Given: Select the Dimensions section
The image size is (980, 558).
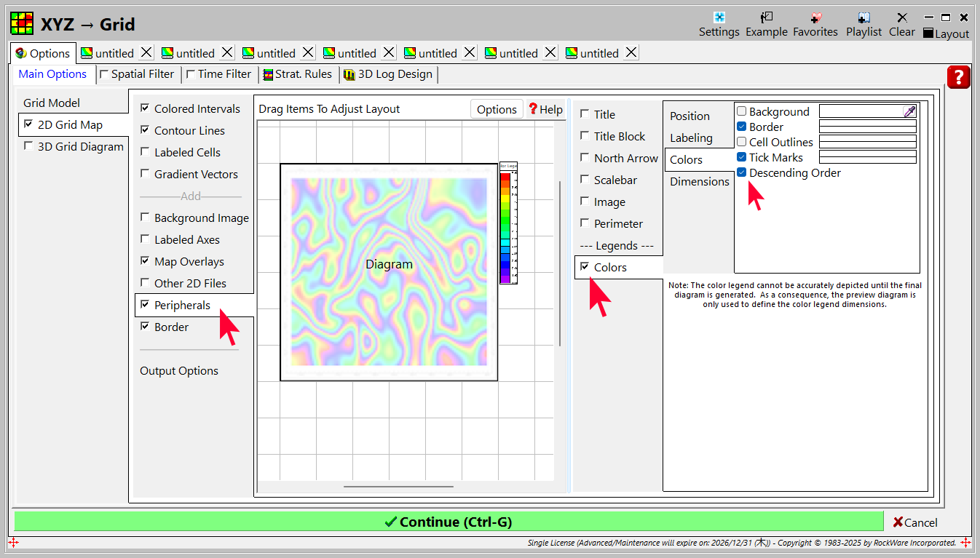Looking at the screenshot, I should (x=699, y=182).
